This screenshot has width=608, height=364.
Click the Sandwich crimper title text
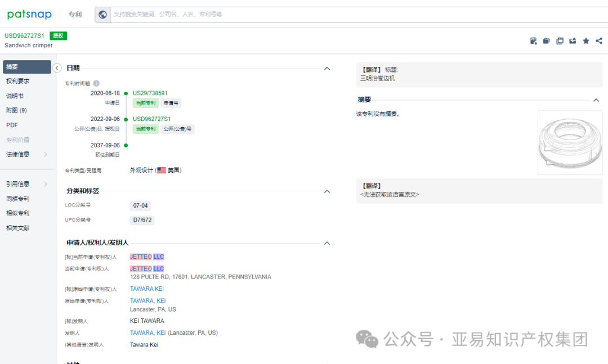29,46
